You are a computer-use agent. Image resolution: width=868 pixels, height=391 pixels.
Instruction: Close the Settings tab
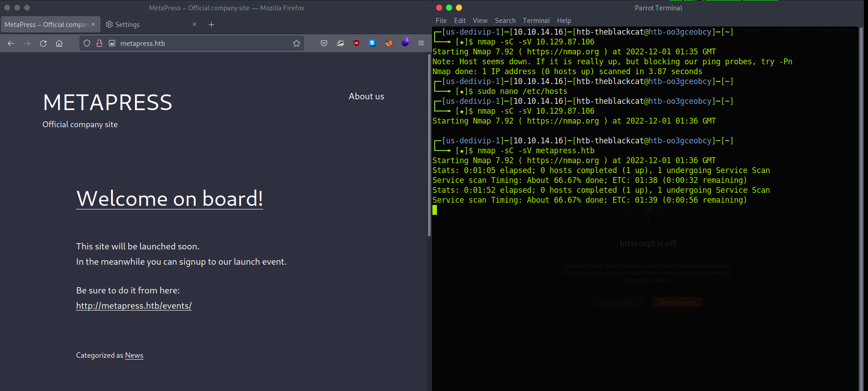[x=194, y=24]
